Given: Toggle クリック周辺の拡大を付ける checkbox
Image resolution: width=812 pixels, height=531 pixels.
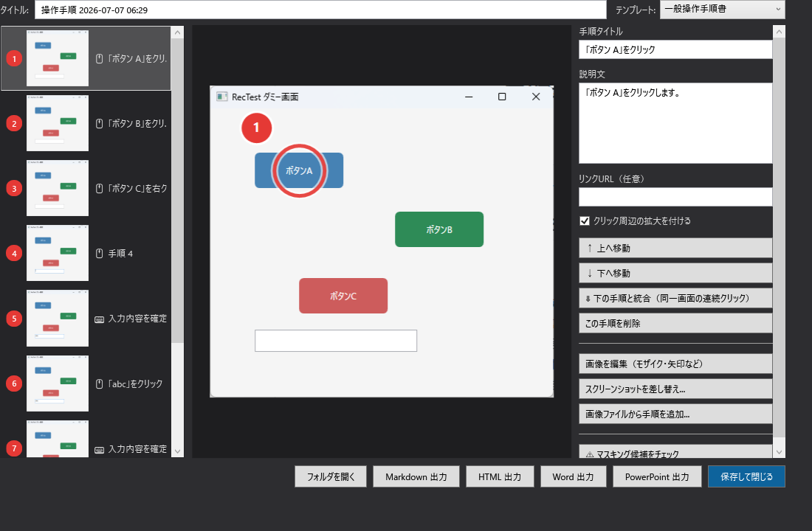Looking at the screenshot, I should point(585,221).
